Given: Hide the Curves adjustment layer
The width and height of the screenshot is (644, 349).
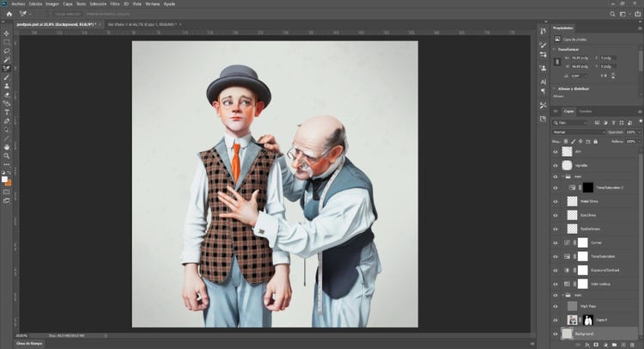Looking at the screenshot, I should (556, 243).
